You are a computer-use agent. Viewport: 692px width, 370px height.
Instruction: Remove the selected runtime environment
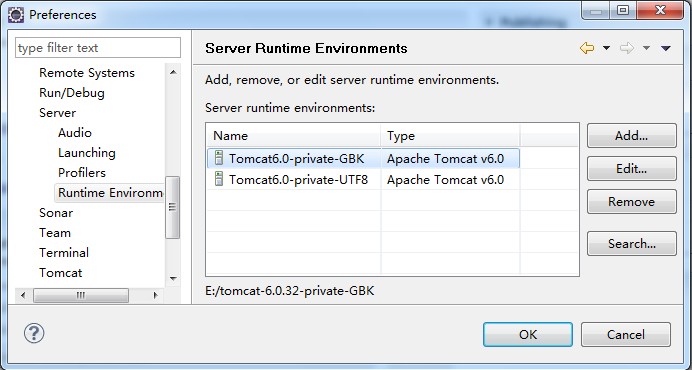coord(632,202)
